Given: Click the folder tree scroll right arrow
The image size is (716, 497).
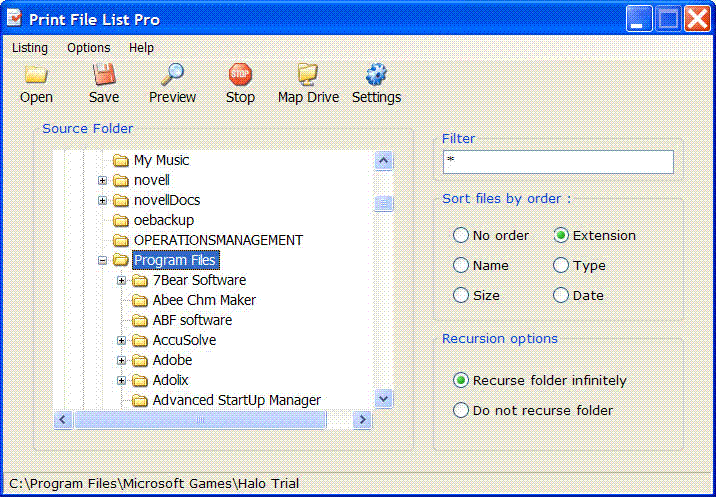Looking at the screenshot, I should (363, 419).
